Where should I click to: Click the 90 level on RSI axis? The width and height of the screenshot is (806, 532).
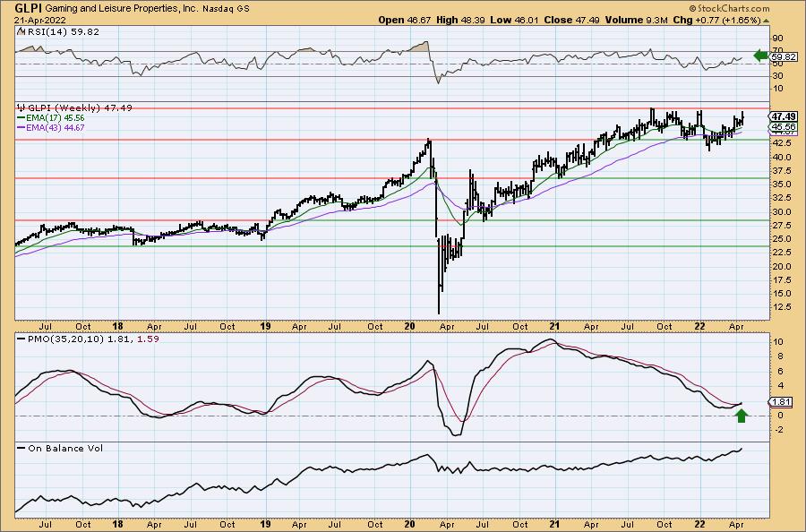[777, 39]
